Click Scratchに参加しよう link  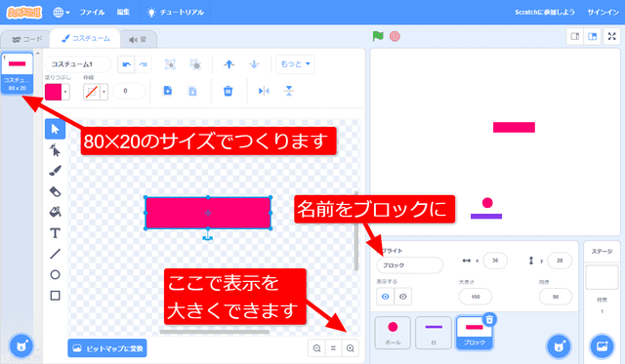[x=545, y=13]
